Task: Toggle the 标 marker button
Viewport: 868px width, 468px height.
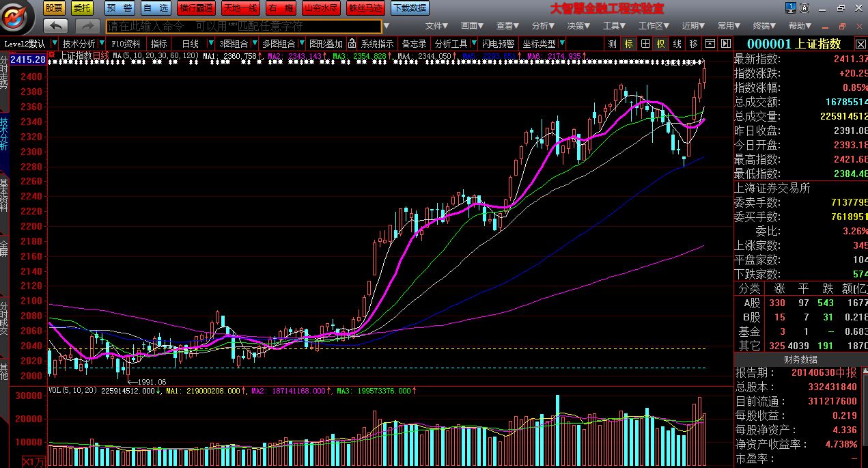Action: 628,44
